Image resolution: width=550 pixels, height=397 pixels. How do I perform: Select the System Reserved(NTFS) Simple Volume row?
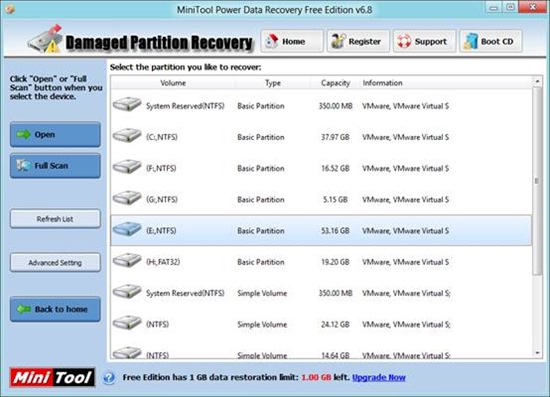tap(321, 293)
